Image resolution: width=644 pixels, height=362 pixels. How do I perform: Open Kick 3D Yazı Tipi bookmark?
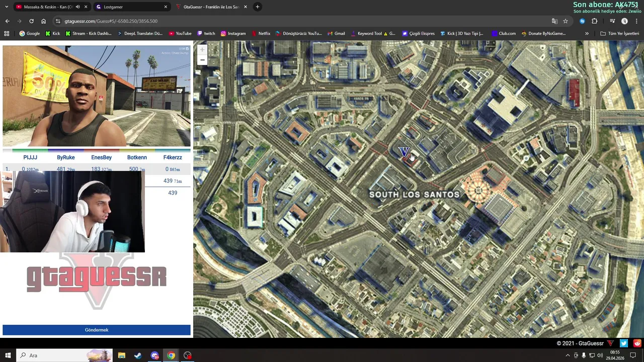click(x=462, y=34)
